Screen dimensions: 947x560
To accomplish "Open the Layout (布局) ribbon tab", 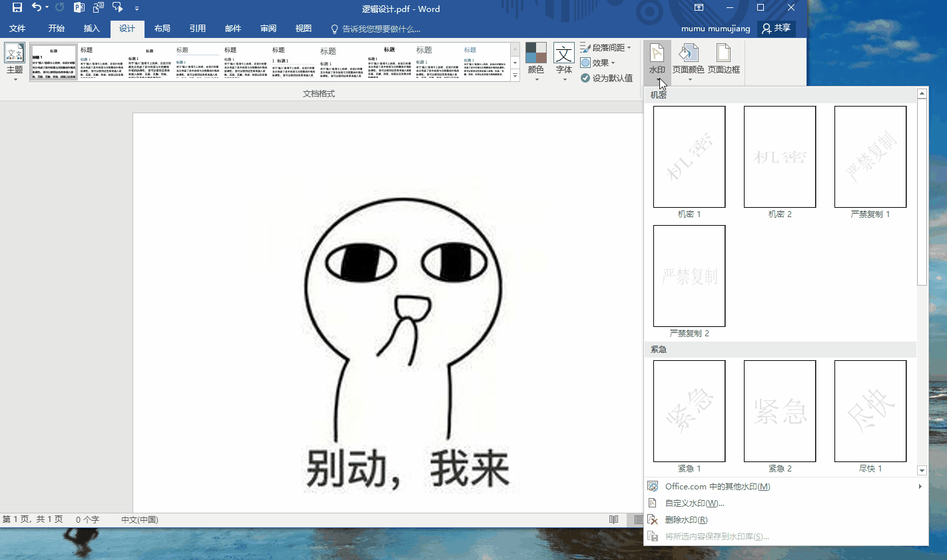I will (162, 29).
